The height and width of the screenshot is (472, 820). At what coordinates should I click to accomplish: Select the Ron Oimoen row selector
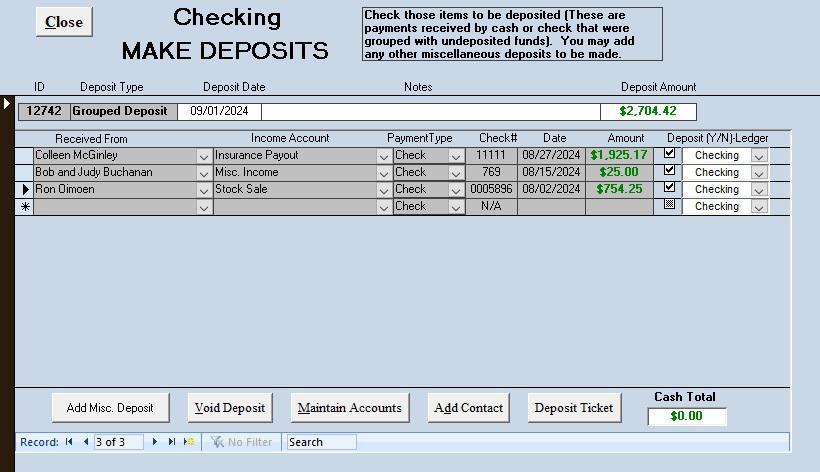(x=24, y=189)
